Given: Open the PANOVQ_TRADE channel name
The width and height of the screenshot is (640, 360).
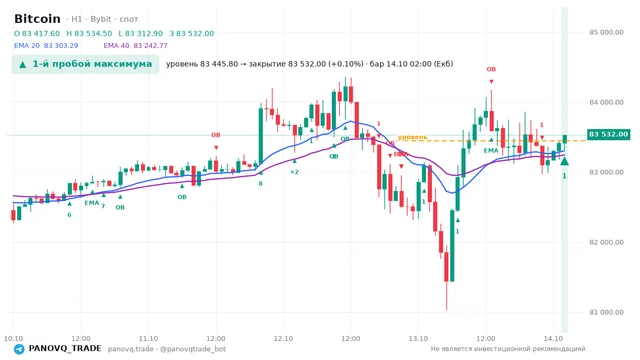Looking at the screenshot, I should (x=64, y=349).
